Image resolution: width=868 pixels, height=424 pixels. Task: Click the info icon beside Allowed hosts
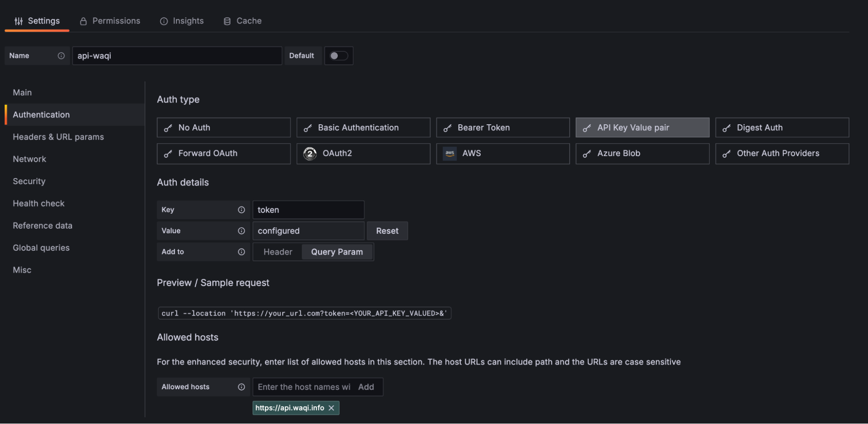point(242,387)
